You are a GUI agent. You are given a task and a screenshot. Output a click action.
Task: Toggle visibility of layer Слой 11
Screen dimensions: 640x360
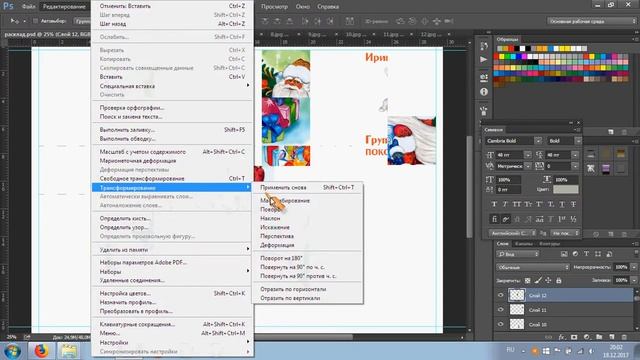coord(500,310)
